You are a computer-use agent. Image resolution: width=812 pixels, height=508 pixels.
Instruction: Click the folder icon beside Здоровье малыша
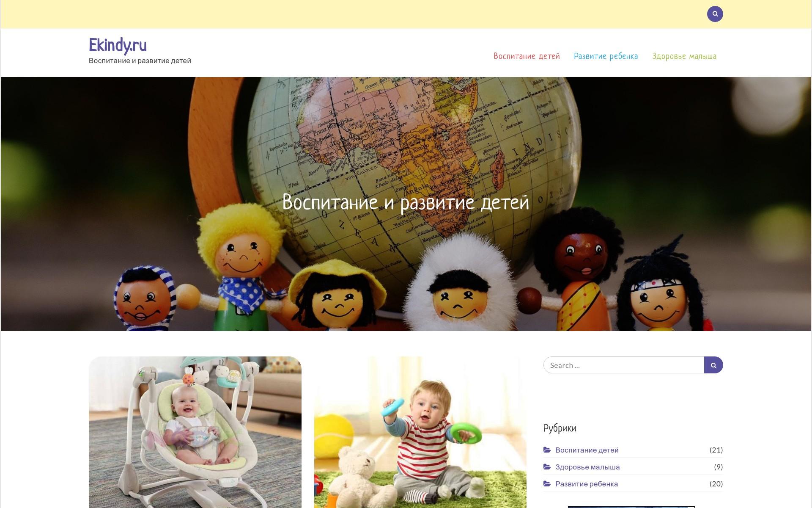point(547,467)
